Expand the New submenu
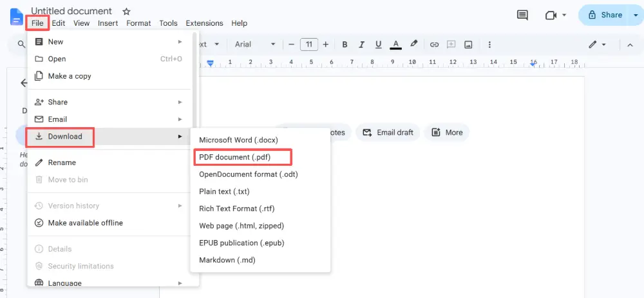 [109, 41]
